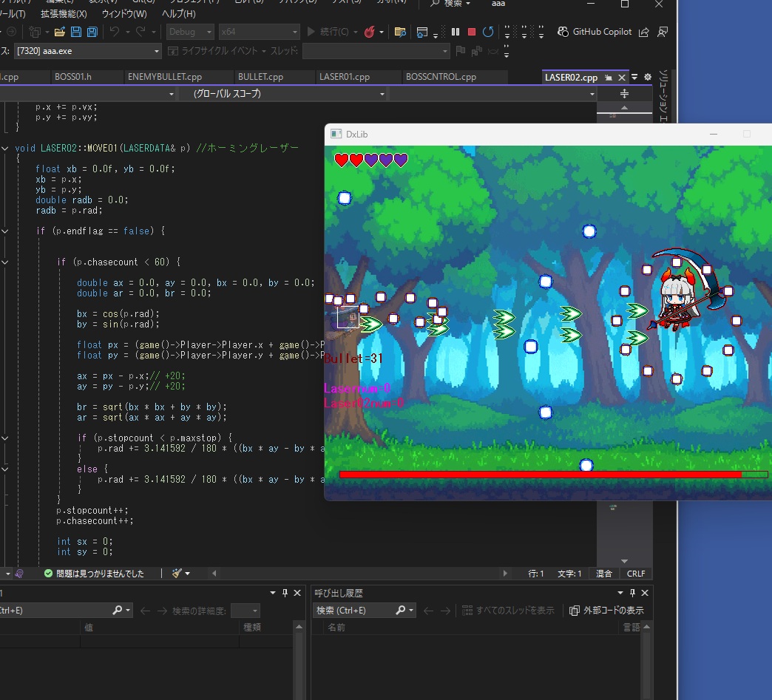
Task: Collapse the LASER02::MOVE01 function
Action: pyautogui.click(x=5, y=148)
